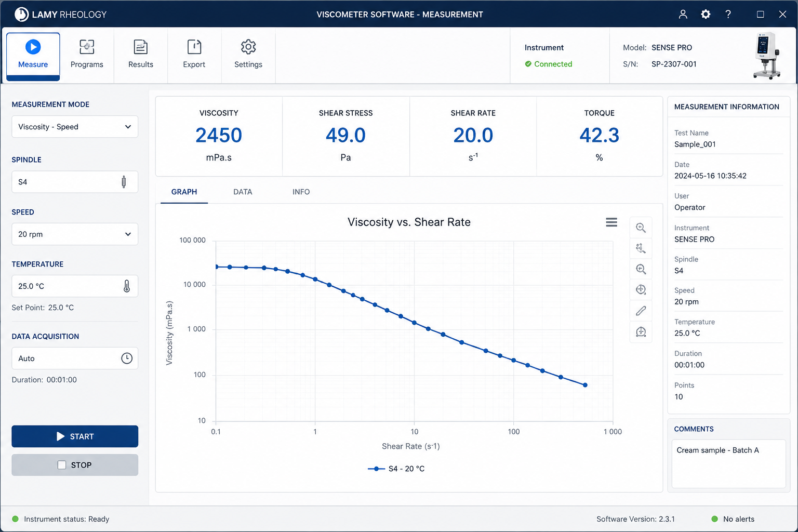This screenshot has height=532, width=798.
Task: Click the pencil annotate tool beside graph
Action: pyautogui.click(x=641, y=311)
